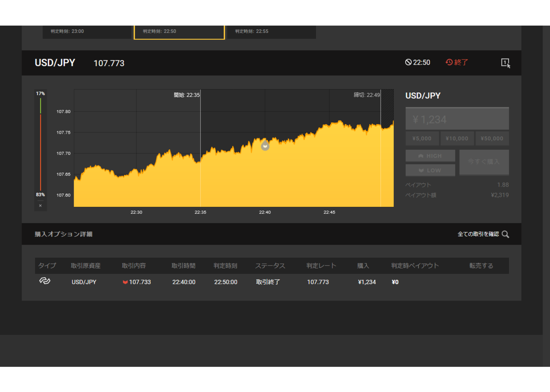Viewport: 550px width, 392px height.
Task: Click the ¥0 payout cell
Action: click(x=395, y=282)
